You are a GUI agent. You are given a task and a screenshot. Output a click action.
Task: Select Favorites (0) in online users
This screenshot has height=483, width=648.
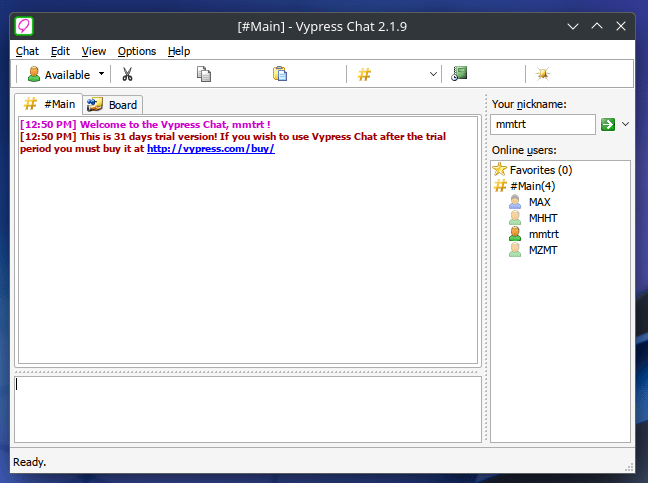point(541,170)
